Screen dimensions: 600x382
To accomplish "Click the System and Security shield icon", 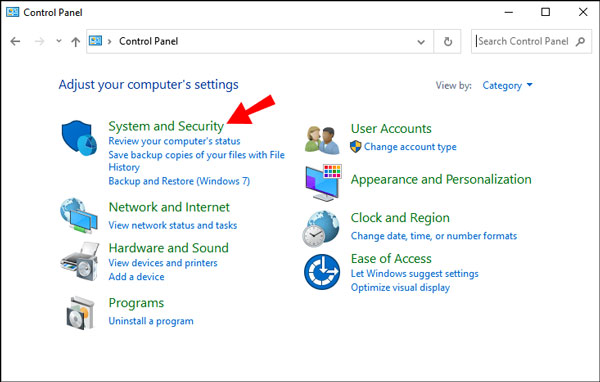I will tap(80, 138).
